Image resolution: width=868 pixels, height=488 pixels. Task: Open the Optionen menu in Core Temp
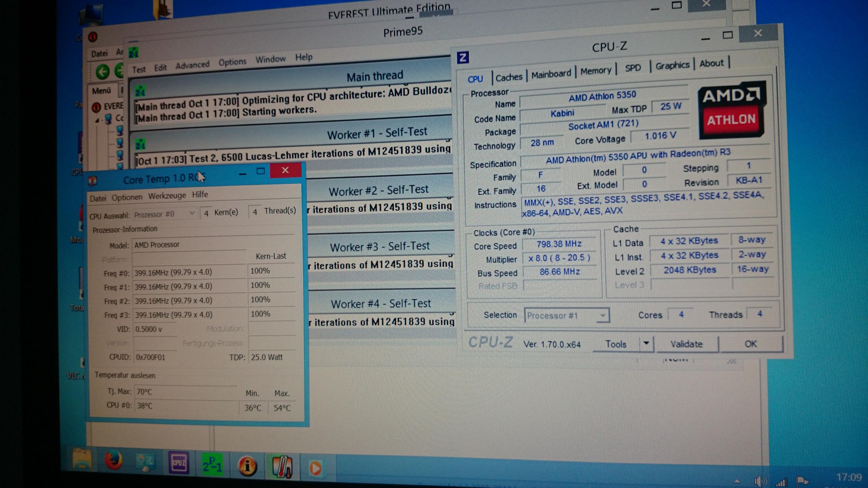click(x=127, y=197)
